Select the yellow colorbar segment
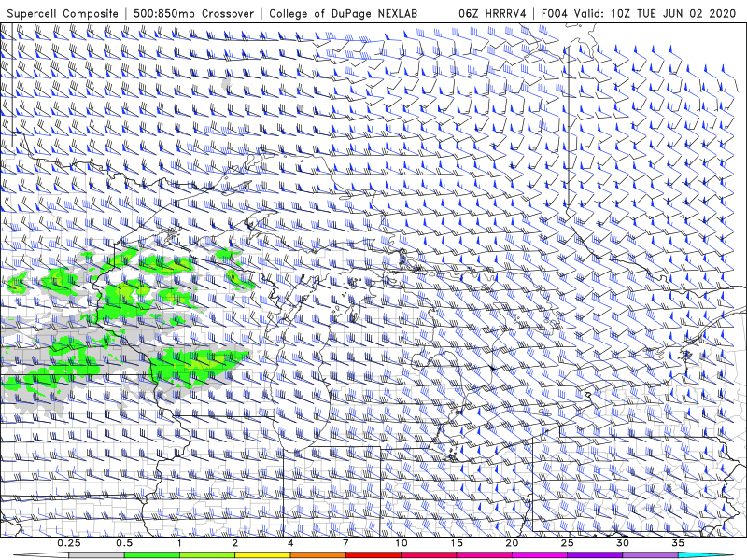 point(262,555)
